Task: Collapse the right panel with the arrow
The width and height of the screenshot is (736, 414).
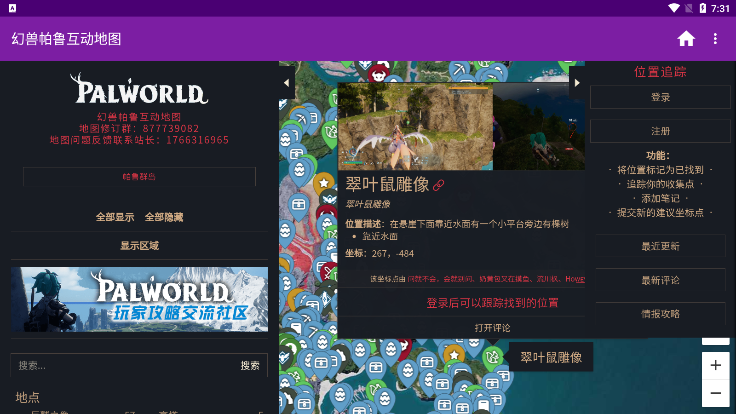Action: click(577, 83)
